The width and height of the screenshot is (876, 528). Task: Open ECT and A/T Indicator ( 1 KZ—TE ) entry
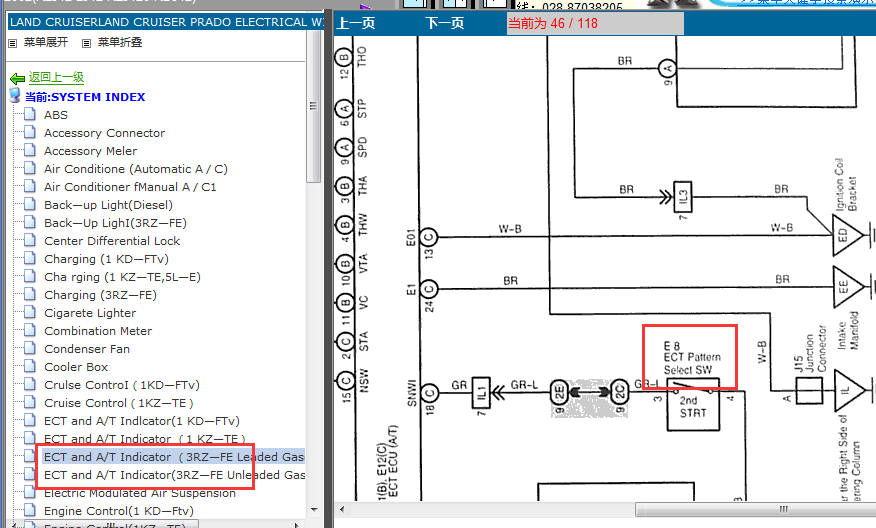145,439
